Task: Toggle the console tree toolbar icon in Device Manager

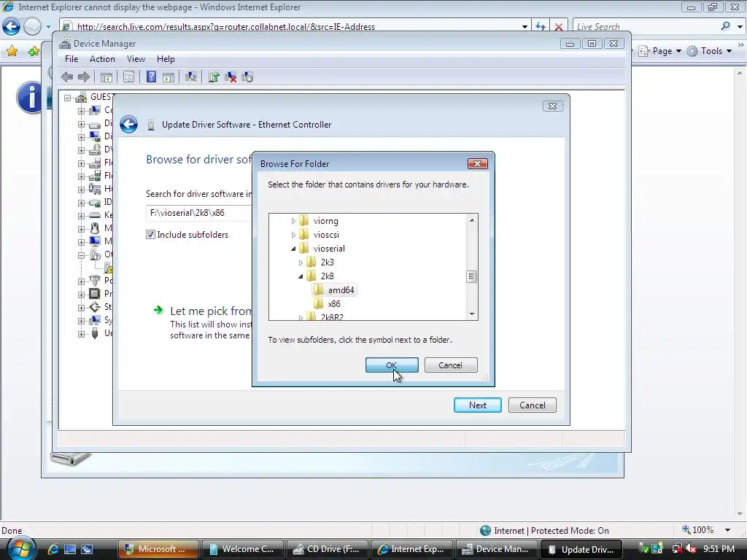Action: point(107,77)
